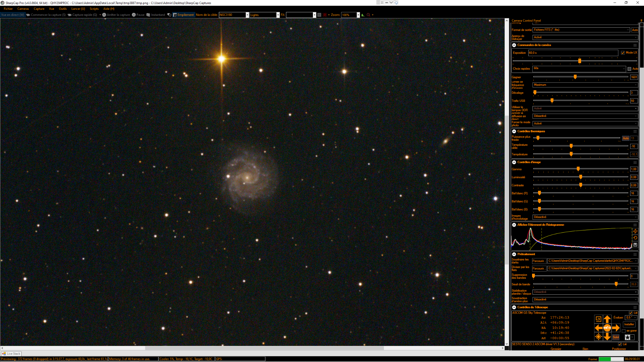Open the Scripts menu

[x=94, y=9]
